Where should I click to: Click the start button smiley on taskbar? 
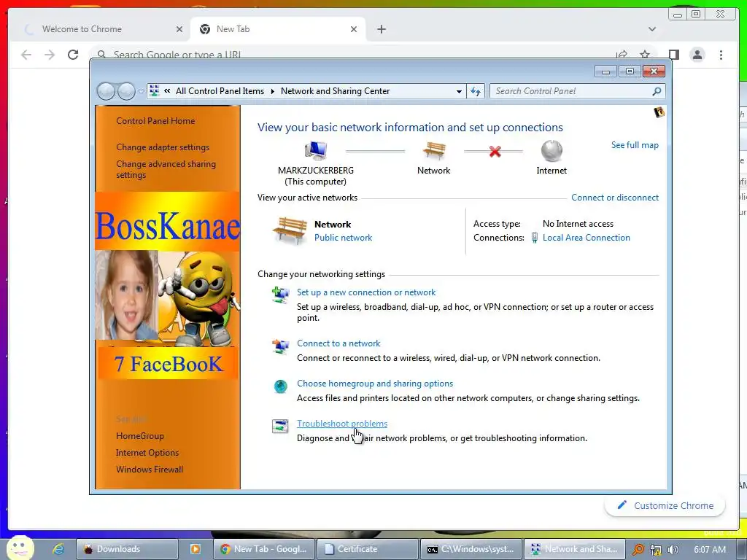tap(20, 548)
